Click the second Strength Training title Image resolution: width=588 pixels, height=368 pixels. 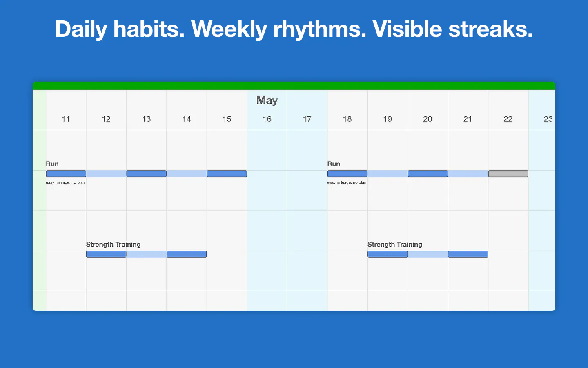(x=395, y=245)
